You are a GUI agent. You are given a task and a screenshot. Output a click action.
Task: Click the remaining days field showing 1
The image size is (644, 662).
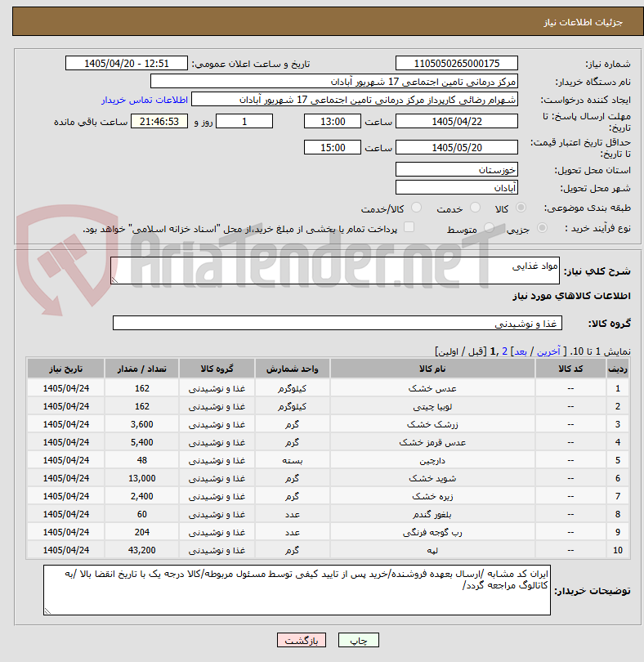click(x=244, y=121)
